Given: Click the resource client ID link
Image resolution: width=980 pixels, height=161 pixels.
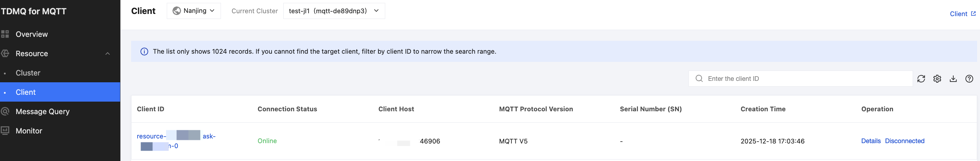Looking at the screenshot, I should [x=151, y=136].
